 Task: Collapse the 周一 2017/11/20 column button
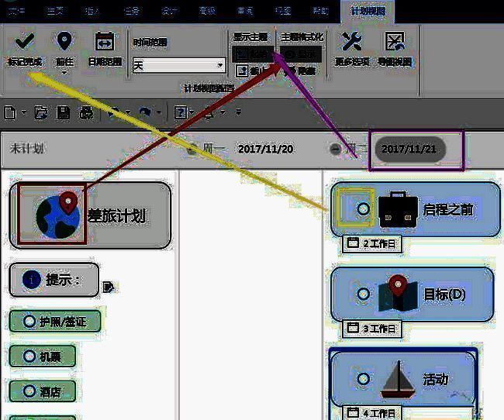192,149
